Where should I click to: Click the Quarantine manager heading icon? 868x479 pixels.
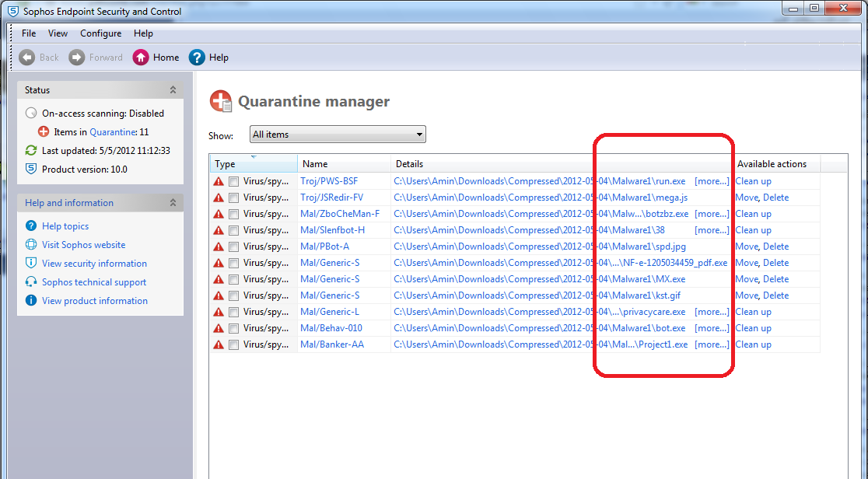click(x=221, y=101)
